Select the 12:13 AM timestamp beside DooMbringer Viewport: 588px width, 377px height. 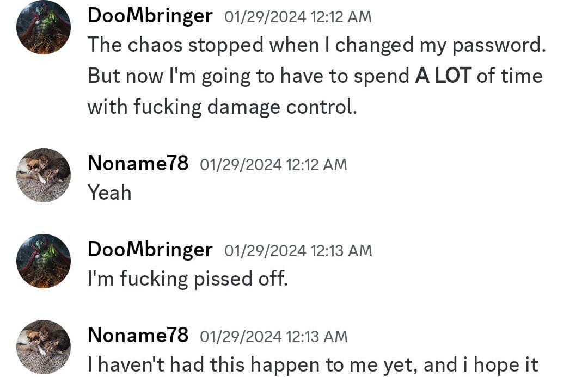coord(297,250)
